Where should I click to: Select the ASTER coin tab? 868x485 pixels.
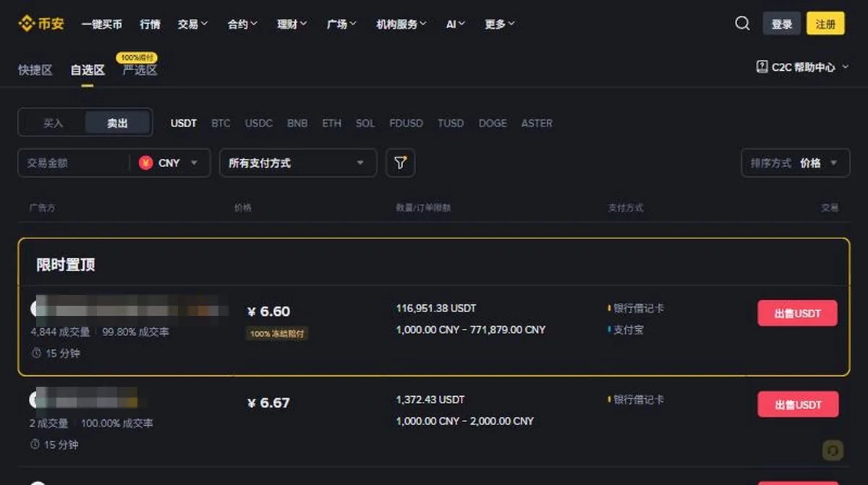click(537, 123)
